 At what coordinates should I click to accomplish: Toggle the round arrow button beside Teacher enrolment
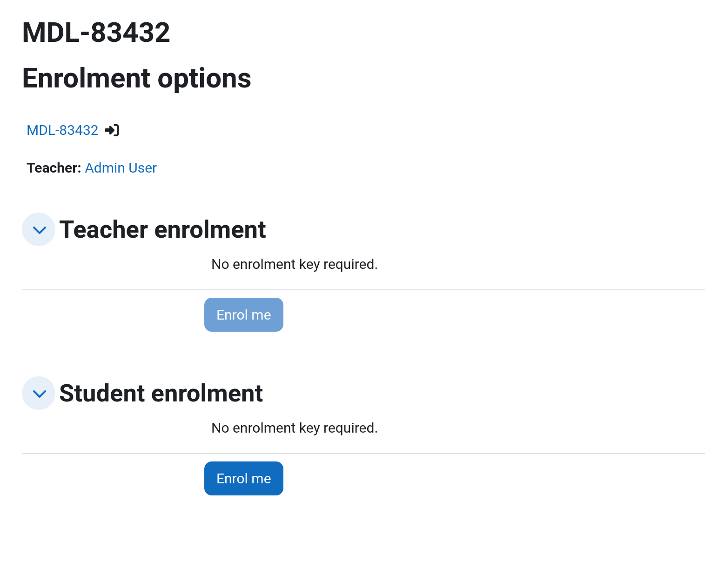click(x=39, y=229)
